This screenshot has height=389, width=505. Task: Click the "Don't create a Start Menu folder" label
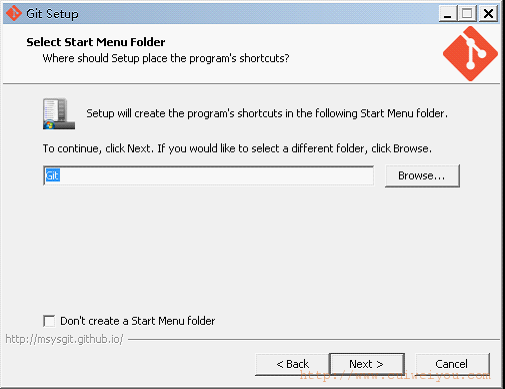pyautogui.click(x=137, y=321)
